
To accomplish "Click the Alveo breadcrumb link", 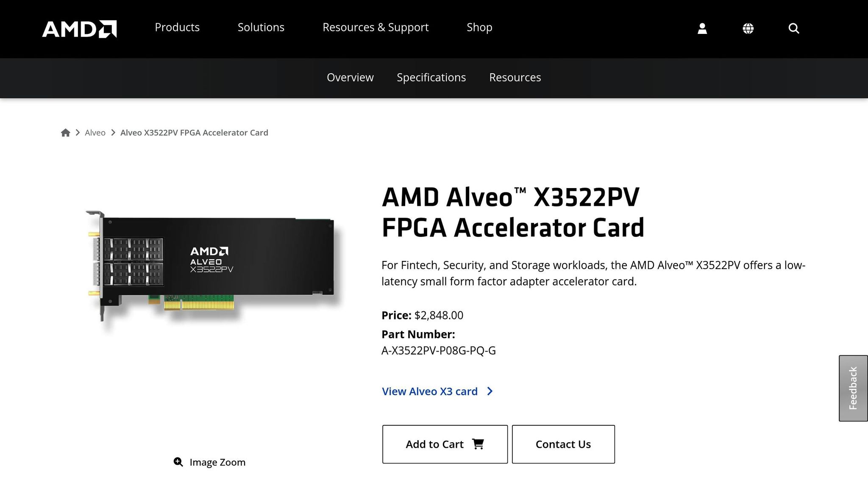I will (95, 133).
